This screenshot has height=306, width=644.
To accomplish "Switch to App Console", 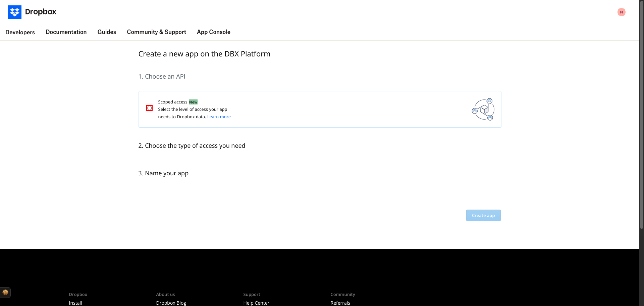I will pos(214,32).
